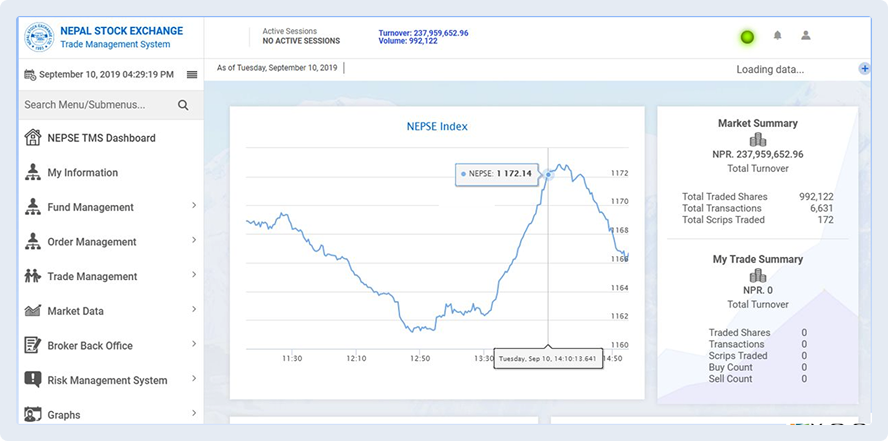Click the calendar icon beside date
The width and height of the screenshot is (888, 441).
tap(30, 75)
